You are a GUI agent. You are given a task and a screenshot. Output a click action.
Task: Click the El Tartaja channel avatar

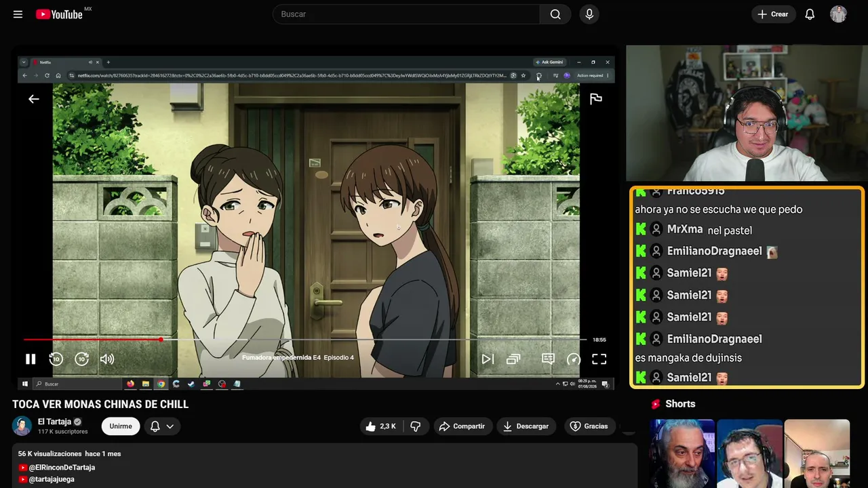click(22, 426)
